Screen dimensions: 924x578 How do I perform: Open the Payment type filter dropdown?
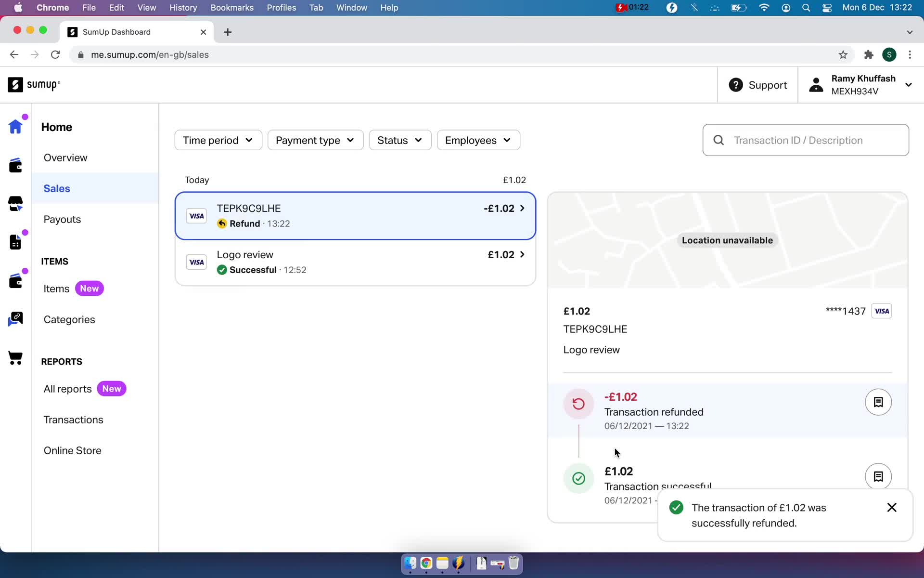315,140
